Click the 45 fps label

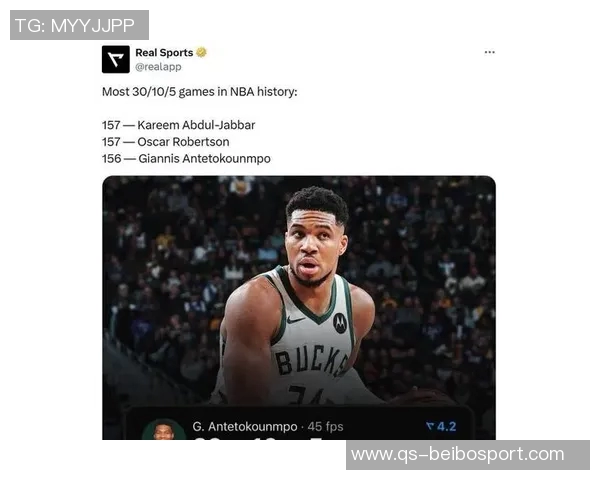[326, 426]
